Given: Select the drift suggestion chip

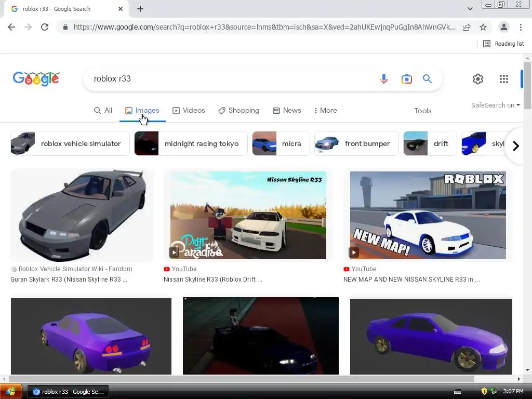Looking at the screenshot, I should click(430, 143).
